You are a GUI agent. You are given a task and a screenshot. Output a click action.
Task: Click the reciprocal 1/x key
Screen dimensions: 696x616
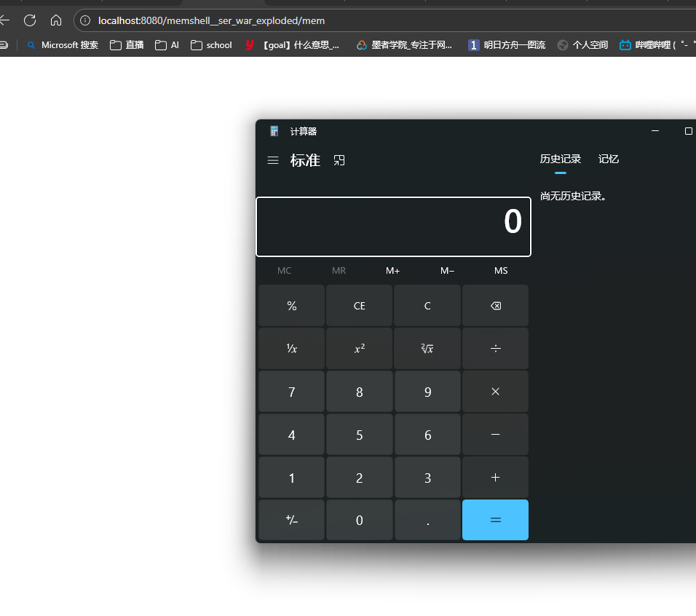point(291,349)
